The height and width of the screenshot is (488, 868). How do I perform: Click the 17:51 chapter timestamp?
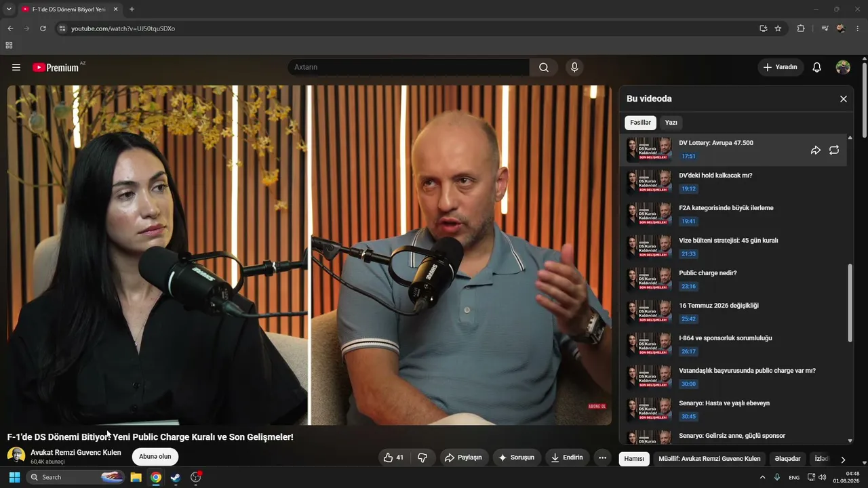pyautogui.click(x=689, y=156)
